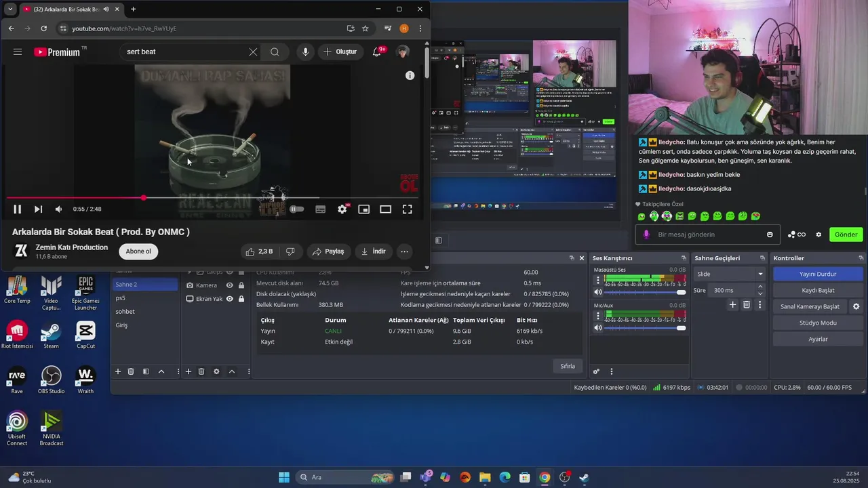Toggle lock on Ekran Yak source
This screenshot has width=868, height=488.
(x=241, y=299)
